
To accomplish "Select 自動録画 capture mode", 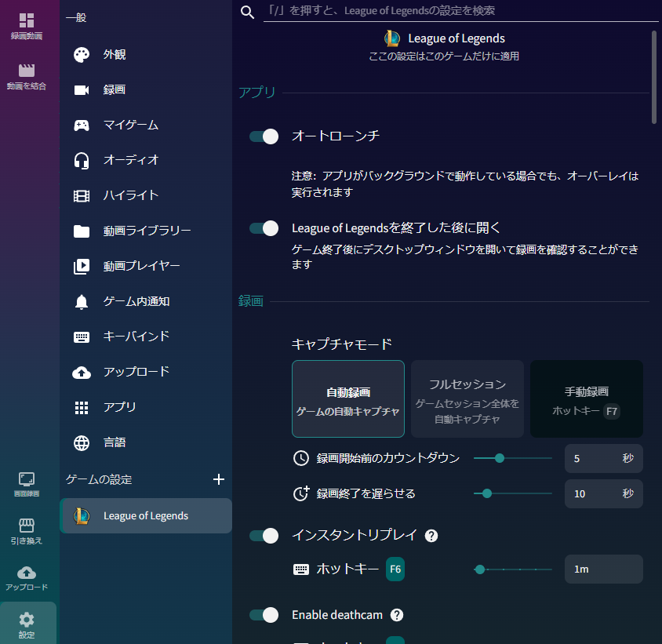I will tap(348, 398).
